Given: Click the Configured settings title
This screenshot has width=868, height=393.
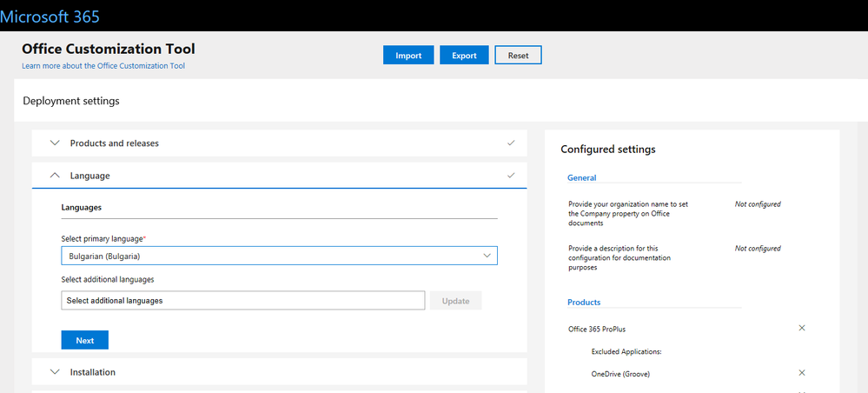Looking at the screenshot, I should click(x=608, y=149).
